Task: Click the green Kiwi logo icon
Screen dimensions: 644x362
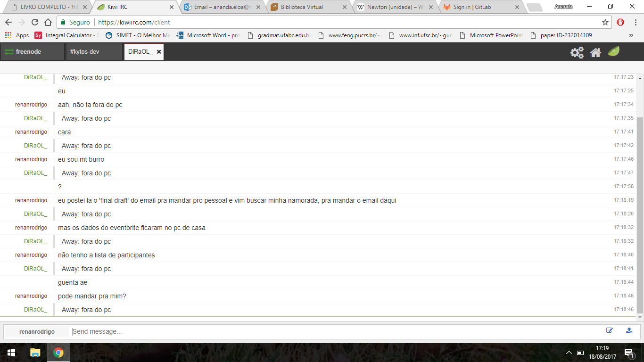Action: pyautogui.click(x=614, y=51)
